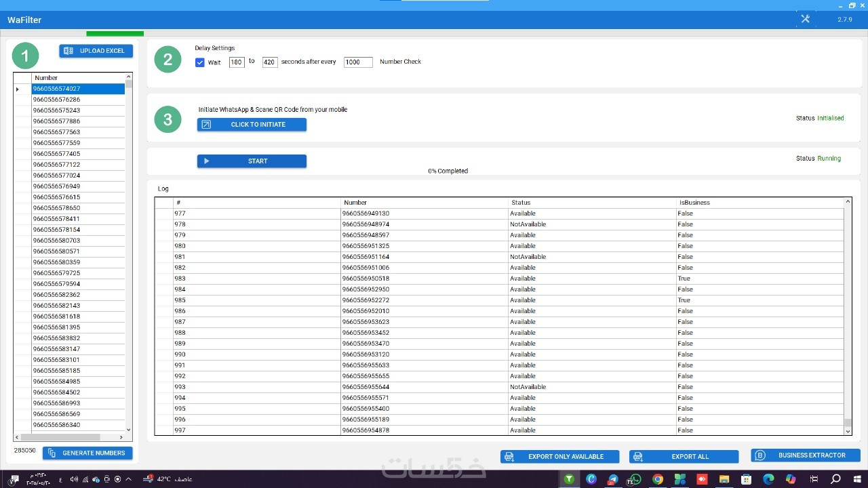Click the Number column header in upload list
This screenshot has height=488, width=868.
point(78,78)
